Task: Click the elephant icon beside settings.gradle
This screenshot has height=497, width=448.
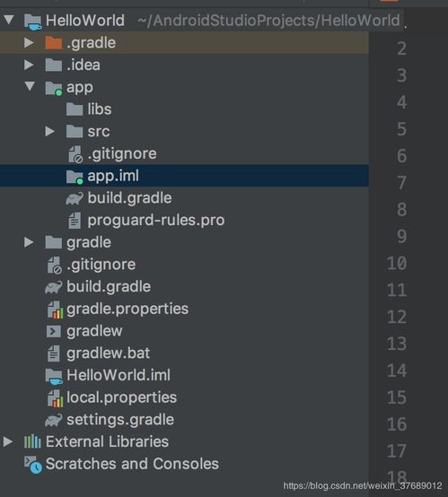Action: tap(53, 420)
